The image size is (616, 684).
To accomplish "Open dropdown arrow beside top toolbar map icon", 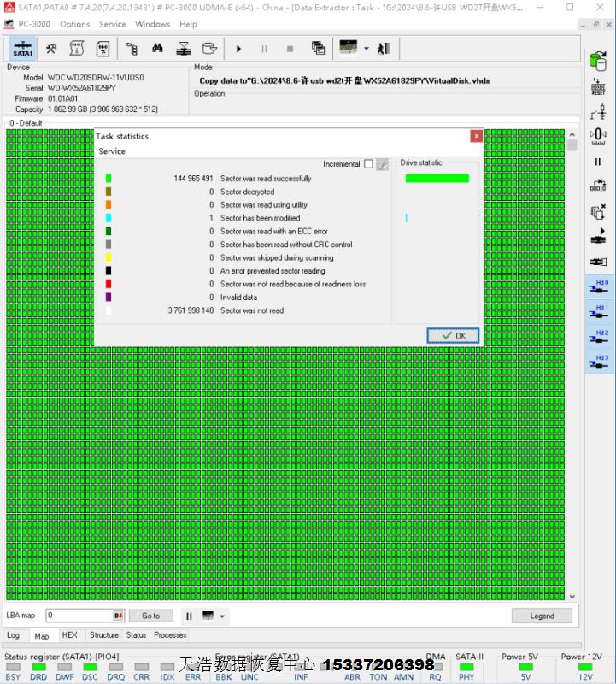I will [367, 49].
